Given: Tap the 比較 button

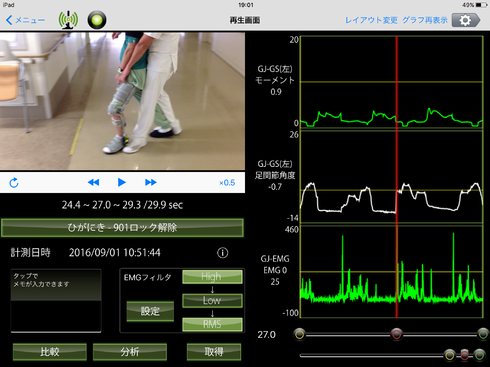Looking at the screenshot, I should pyautogui.click(x=50, y=352).
